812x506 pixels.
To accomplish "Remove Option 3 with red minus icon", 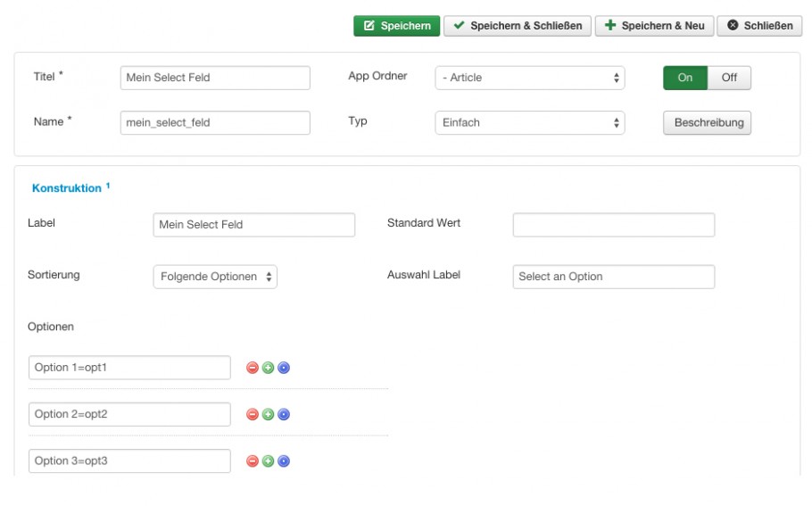I will point(253,461).
